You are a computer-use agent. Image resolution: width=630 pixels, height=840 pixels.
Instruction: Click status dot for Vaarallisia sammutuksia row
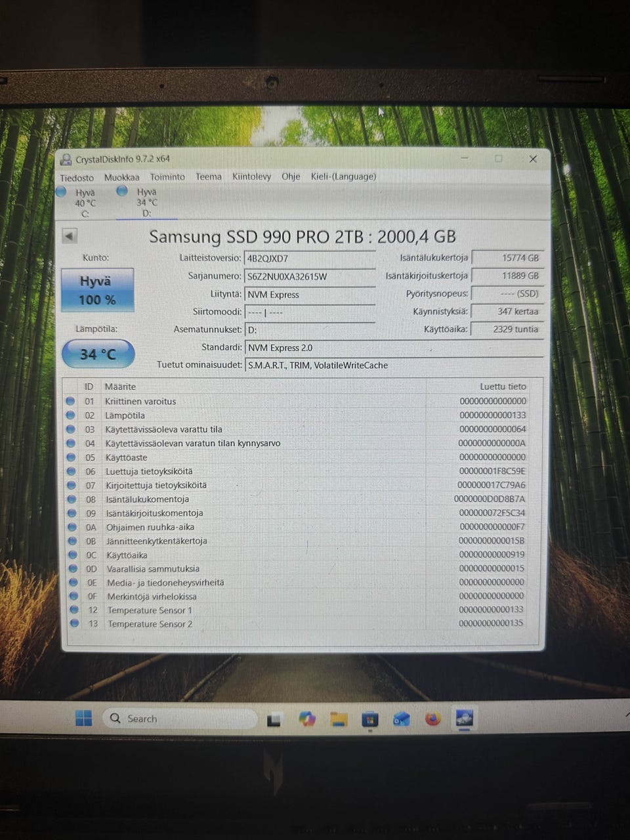73,569
